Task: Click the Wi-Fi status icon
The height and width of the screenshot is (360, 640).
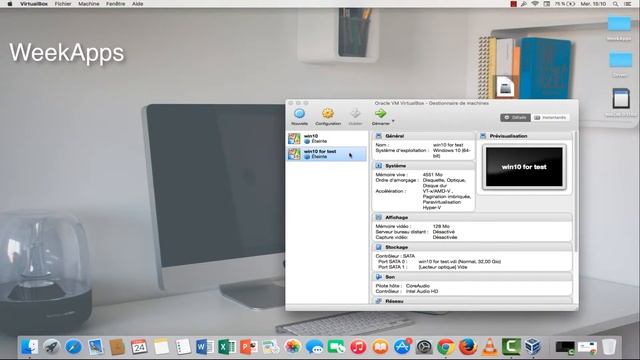Action: (535, 4)
